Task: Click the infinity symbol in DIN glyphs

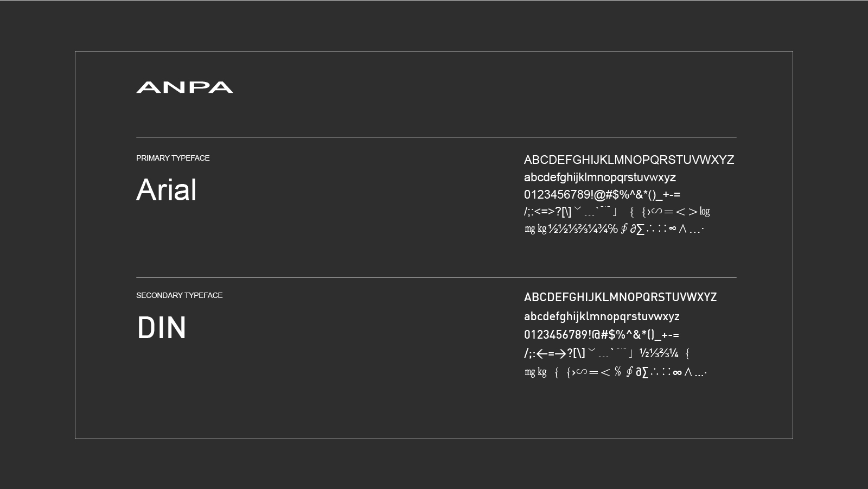Action: pos(677,372)
